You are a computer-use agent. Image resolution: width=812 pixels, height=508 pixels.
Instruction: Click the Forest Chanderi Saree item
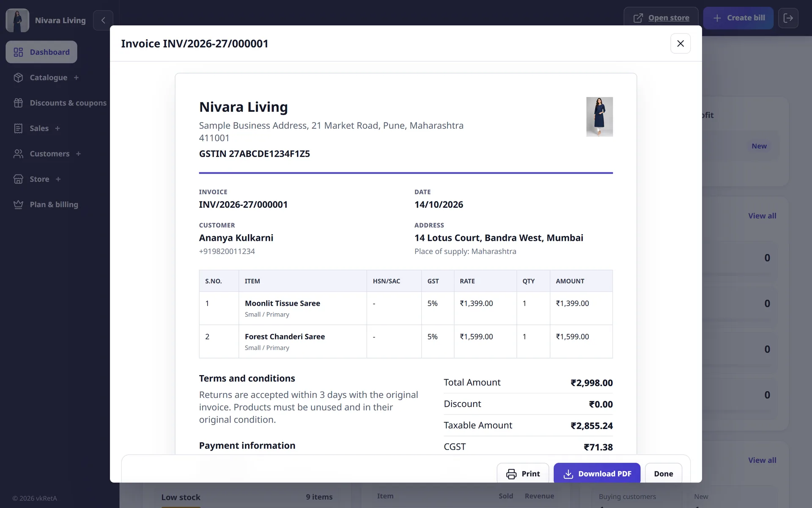(x=285, y=337)
